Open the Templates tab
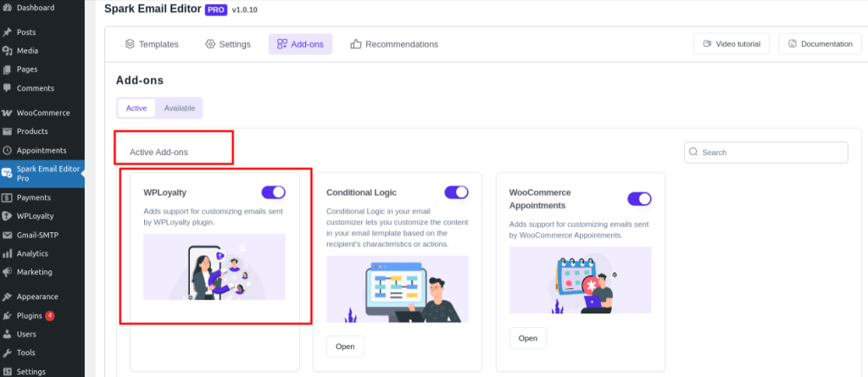 152,44
